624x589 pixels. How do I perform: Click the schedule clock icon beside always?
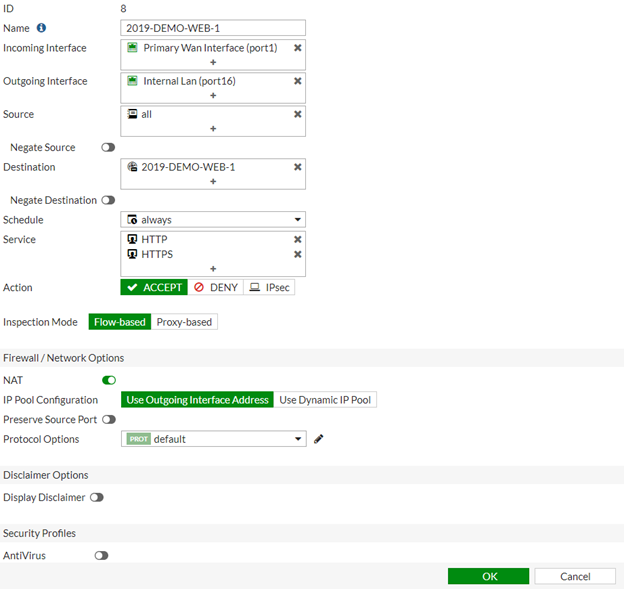click(132, 220)
